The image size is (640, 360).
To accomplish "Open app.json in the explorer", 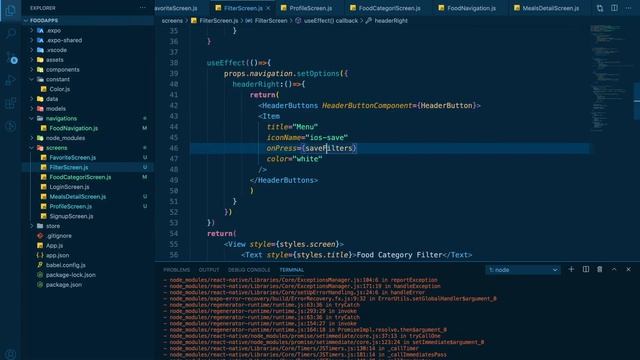I will click(x=87, y=256).
